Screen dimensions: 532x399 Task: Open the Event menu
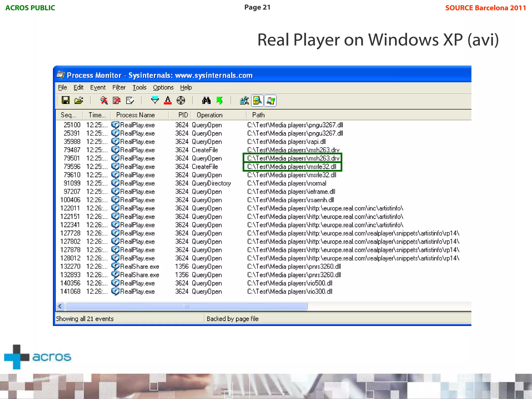pos(98,88)
